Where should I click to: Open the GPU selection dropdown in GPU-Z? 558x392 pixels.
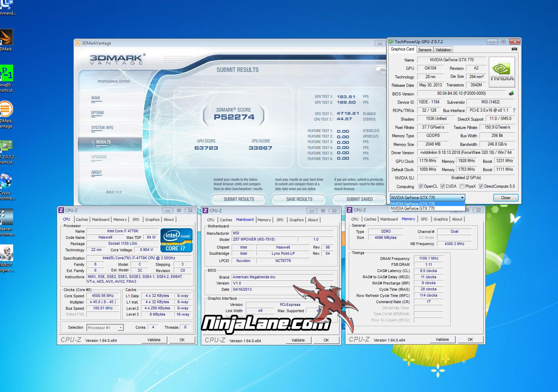pyautogui.click(x=427, y=198)
